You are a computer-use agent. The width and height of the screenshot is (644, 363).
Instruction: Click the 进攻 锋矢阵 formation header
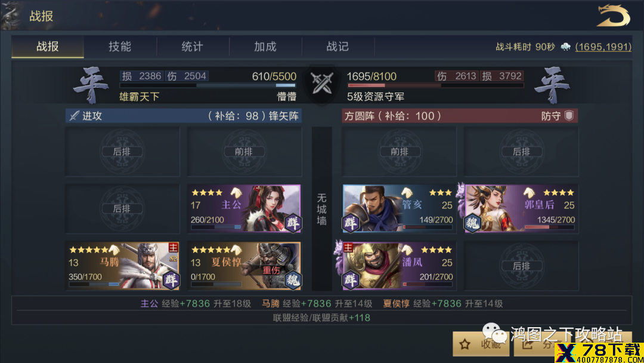(x=184, y=116)
